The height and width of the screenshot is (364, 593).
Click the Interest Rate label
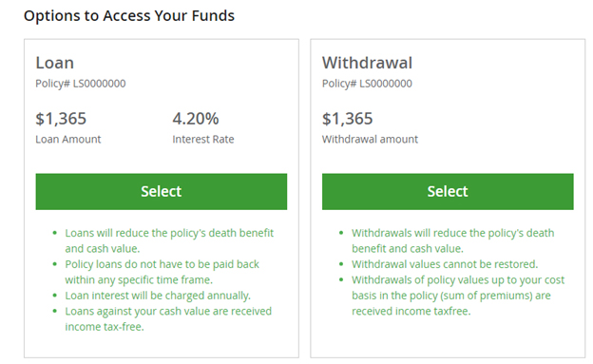point(203,140)
